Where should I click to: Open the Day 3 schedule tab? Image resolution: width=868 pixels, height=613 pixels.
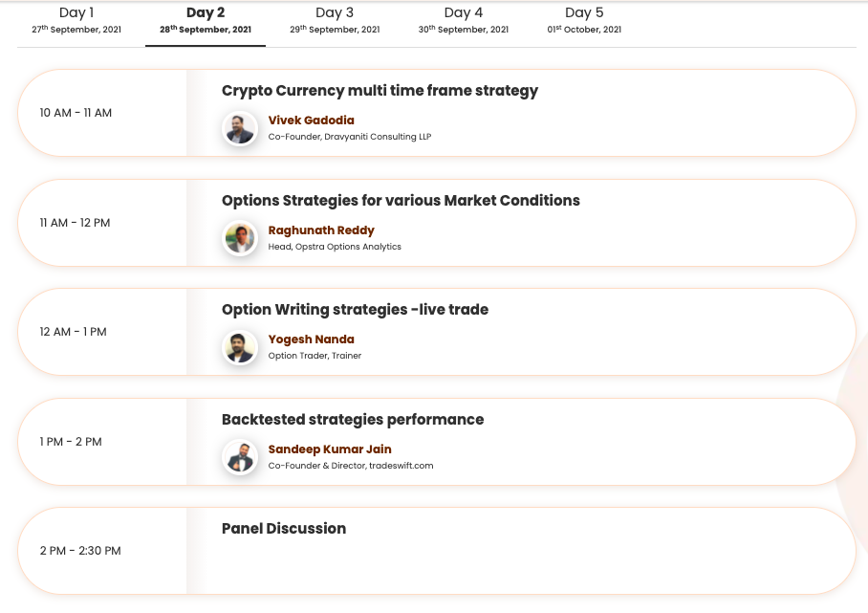[335, 19]
